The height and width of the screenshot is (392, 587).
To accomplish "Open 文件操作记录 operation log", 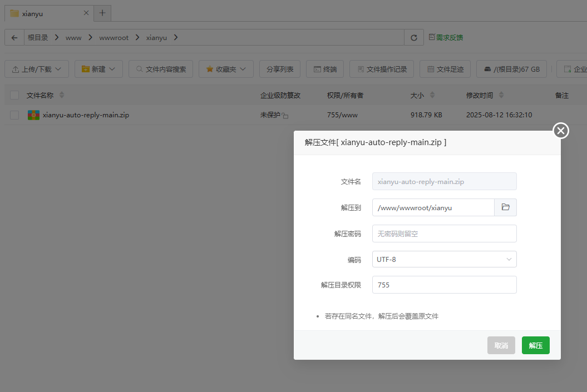I will pyautogui.click(x=382, y=69).
